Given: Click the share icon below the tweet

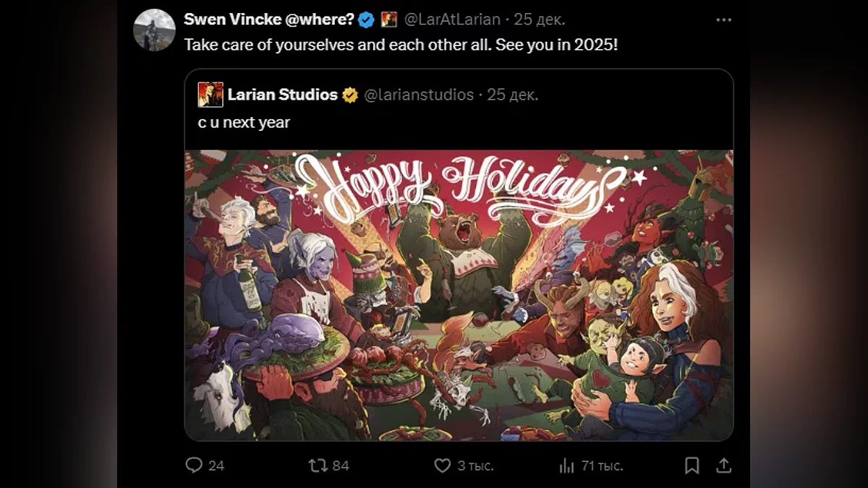Looking at the screenshot, I should [723, 466].
